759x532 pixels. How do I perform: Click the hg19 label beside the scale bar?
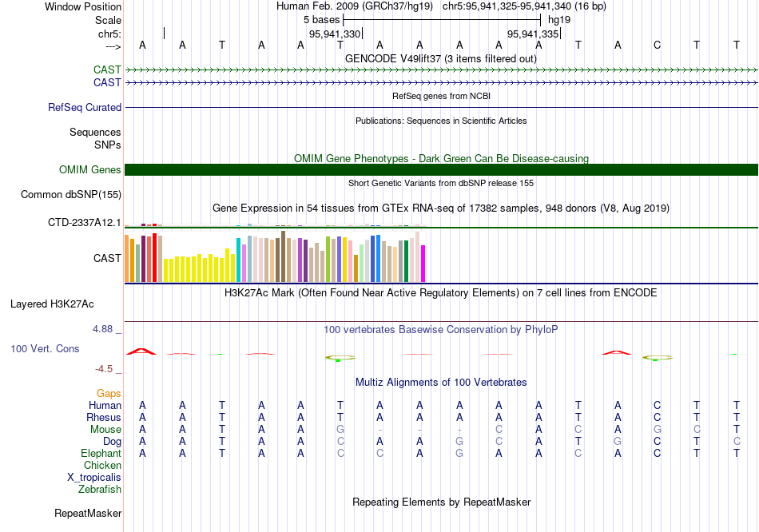pyautogui.click(x=559, y=20)
